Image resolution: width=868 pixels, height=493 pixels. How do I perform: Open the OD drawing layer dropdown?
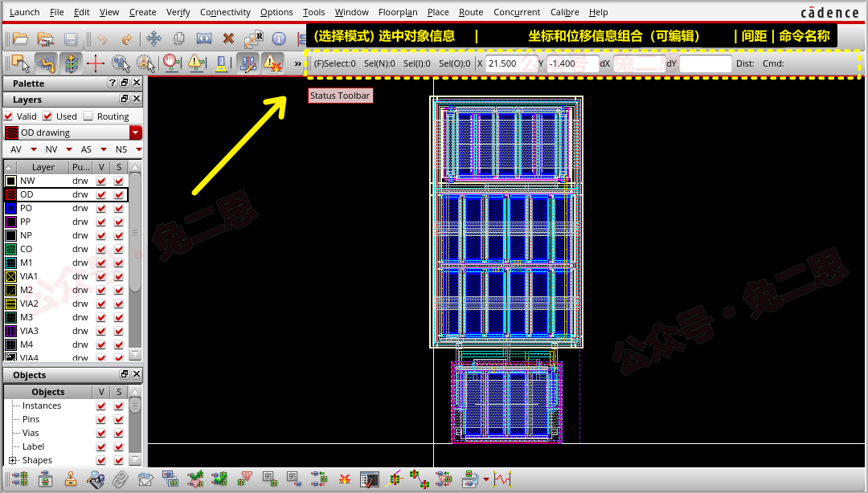(x=136, y=132)
